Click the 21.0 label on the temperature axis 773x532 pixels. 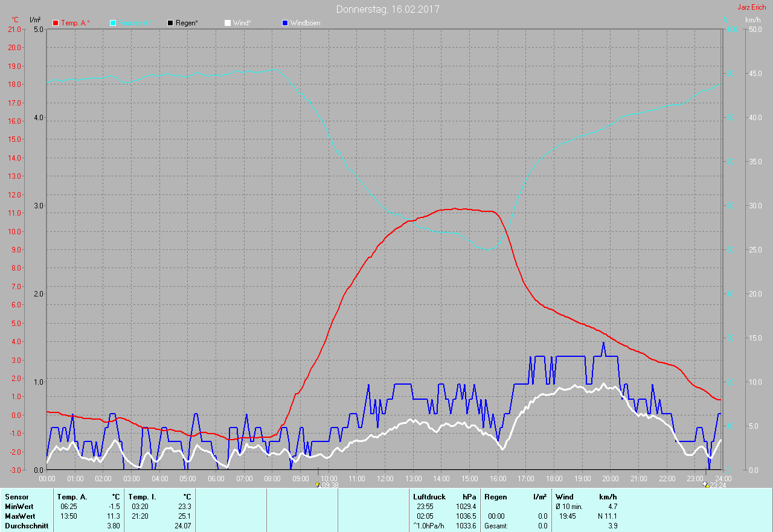tap(14, 29)
